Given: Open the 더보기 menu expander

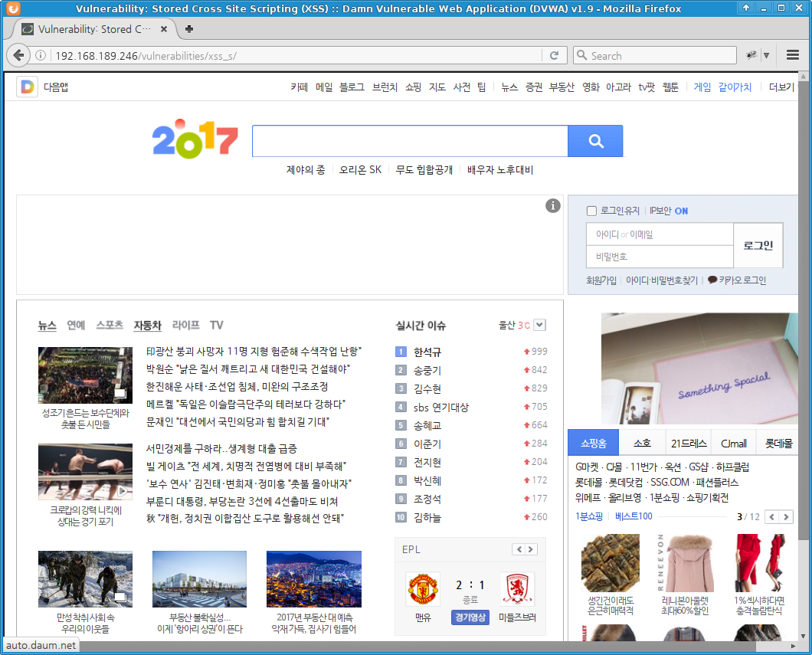Looking at the screenshot, I should [781, 87].
